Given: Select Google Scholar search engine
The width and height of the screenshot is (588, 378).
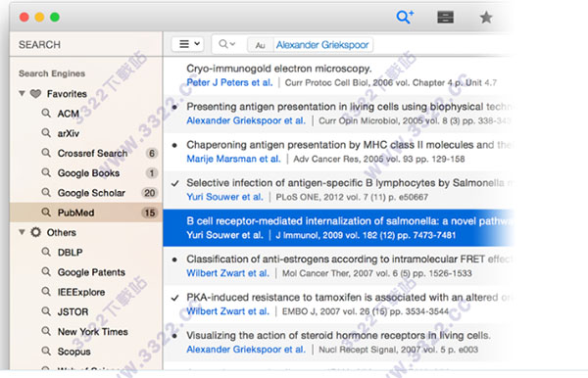Looking at the screenshot, I should coord(91,193).
